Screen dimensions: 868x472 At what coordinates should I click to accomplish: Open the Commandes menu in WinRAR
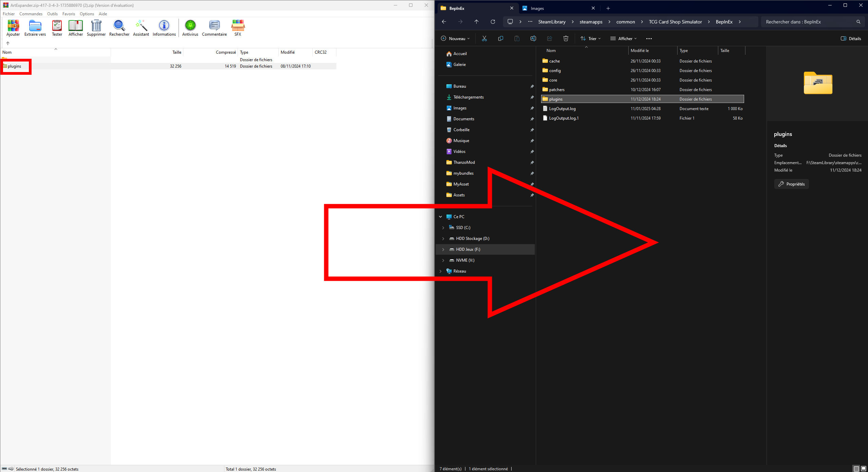click(x=31, y=14)
